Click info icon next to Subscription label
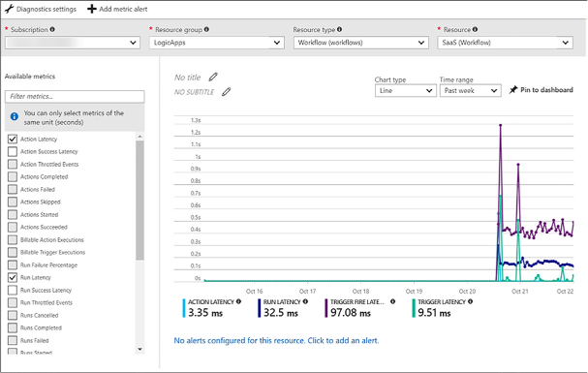This screenshot has width=588, height=373. tap(52, 29)
